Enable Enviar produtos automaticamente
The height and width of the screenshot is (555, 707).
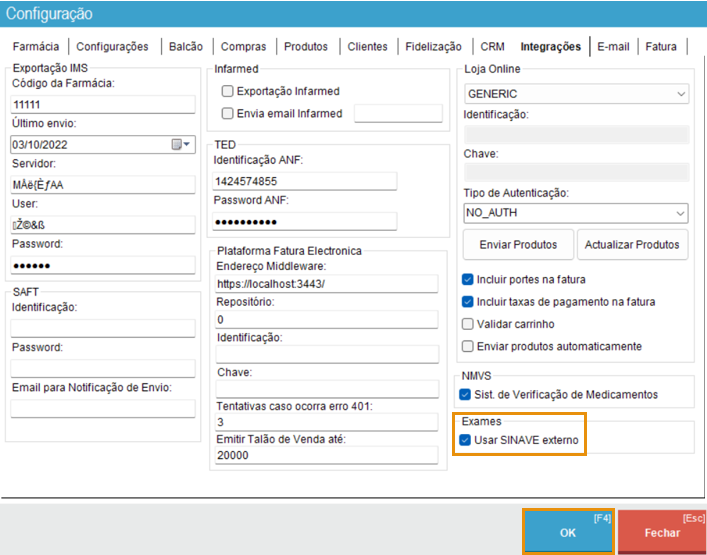(468, 346)
